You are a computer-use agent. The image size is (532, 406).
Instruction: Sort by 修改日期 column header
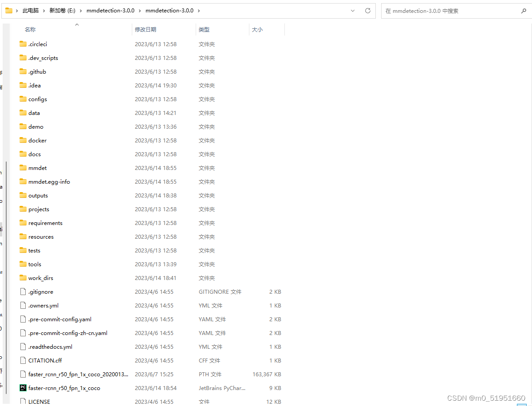tap(146, 30)
